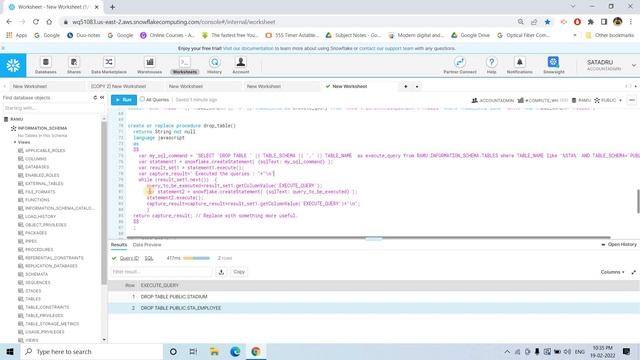This screenshot has height=360, width=640.
Task: Switch to Data Preview tab
Action: (x=147, y=245)
